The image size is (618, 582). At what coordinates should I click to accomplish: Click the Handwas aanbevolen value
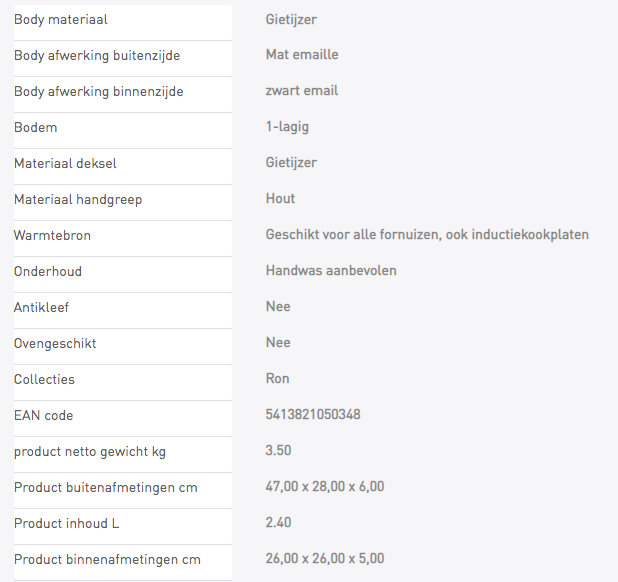[331, 270]
